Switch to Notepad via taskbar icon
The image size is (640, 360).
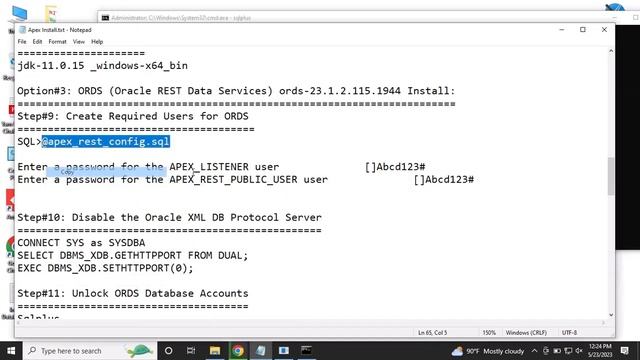click(261, 351)
